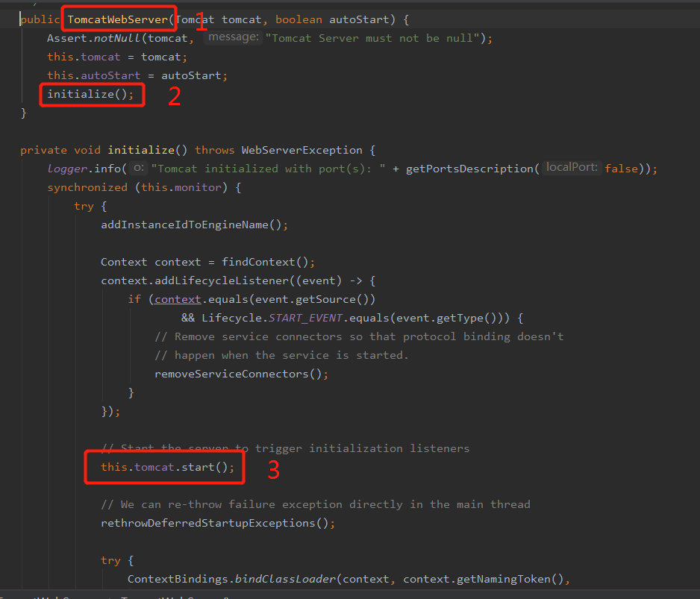Image resolution: width=700 pixels, height=599 pixels.
Task: Click the START_EVENT constant
Action: (x=305, y=318)
